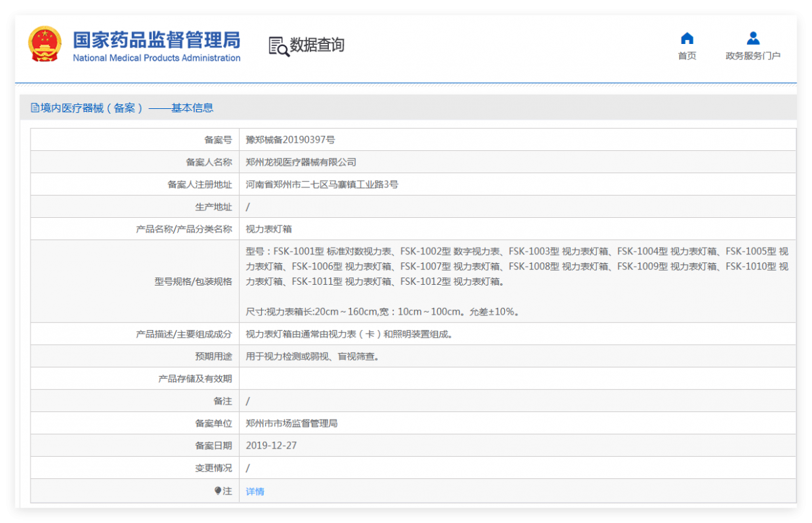Image resolution: width=812 pixels, height=523 pixels.
Task: Click the 备案人注册地址 row label
Action: click(x=200, y=184)
